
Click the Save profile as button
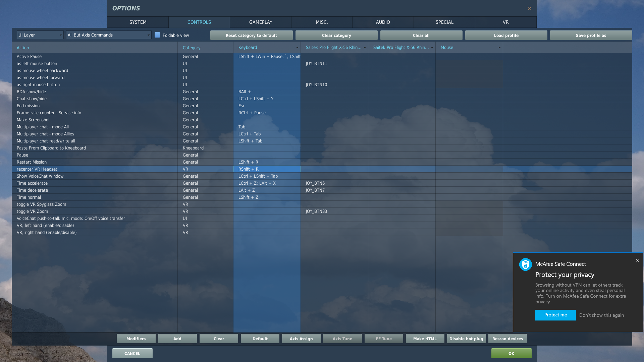pyautogui.click(x=591, y=35)
